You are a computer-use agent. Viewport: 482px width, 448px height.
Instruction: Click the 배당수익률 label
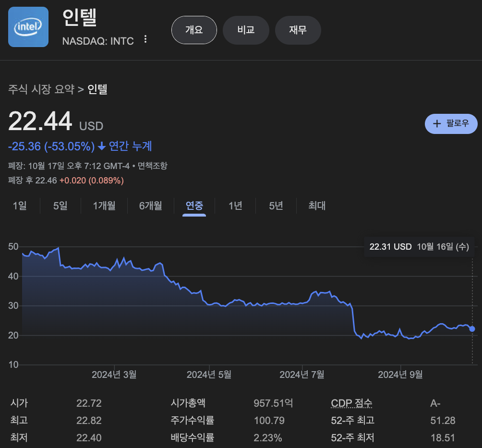point(192,438)
